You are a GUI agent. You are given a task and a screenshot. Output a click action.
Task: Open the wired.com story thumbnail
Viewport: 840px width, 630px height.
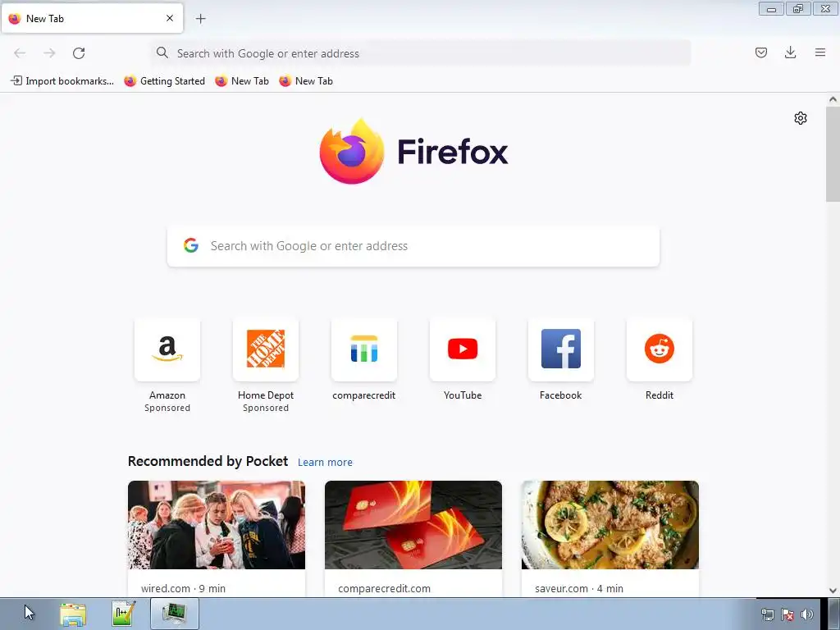217,525
